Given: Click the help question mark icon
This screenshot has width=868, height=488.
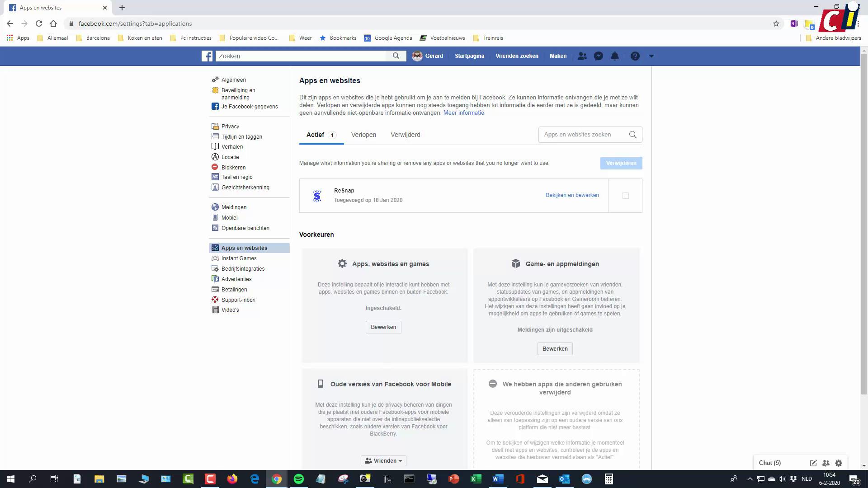Looking at the screenshot, I should pos(635,56).
